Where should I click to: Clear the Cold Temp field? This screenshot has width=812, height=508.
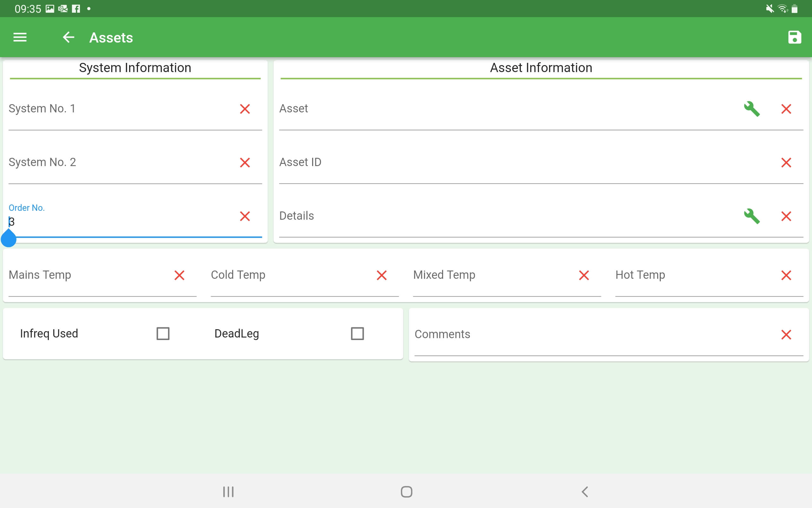(x=382, y=276)
